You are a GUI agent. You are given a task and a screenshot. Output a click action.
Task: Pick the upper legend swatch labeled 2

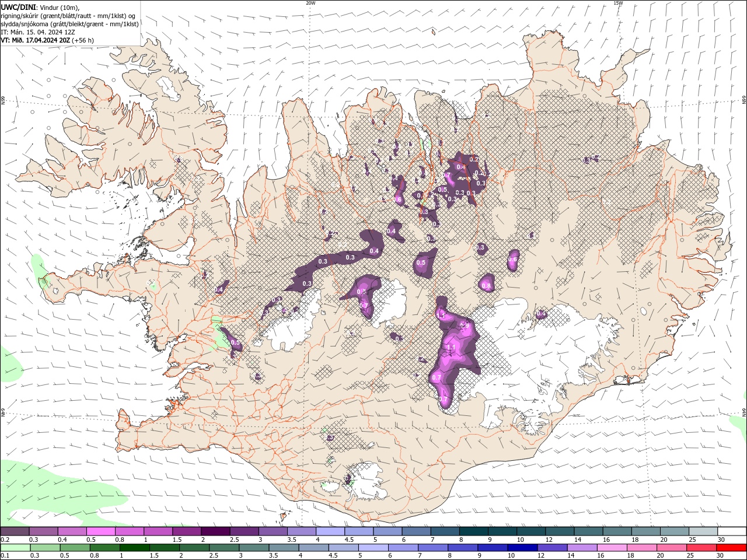[215, 531]
